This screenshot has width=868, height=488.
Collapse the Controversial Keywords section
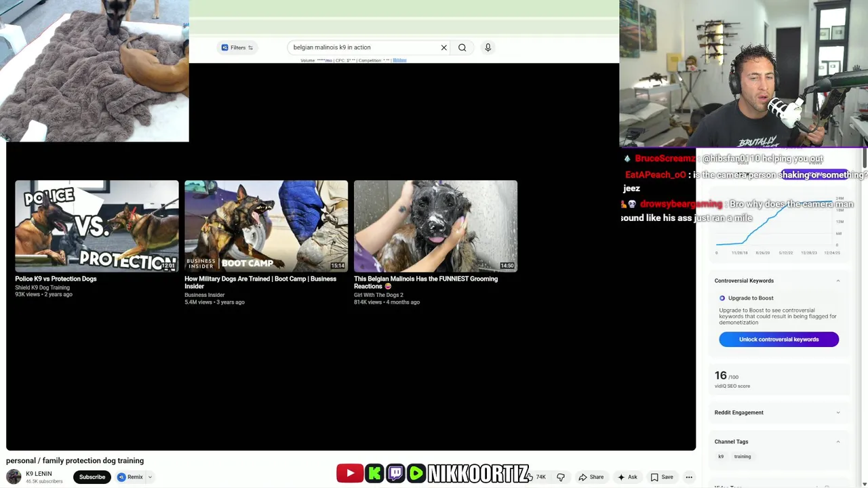838,281
